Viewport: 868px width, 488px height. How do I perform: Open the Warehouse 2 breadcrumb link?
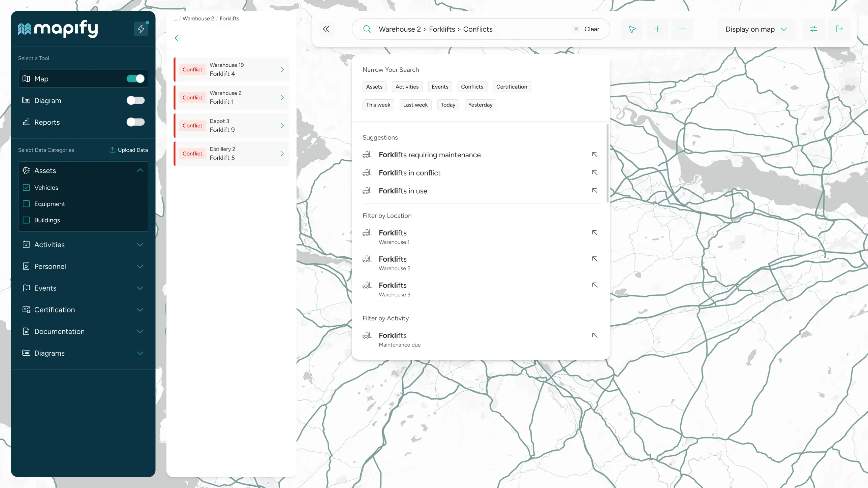tap(198, 19)
